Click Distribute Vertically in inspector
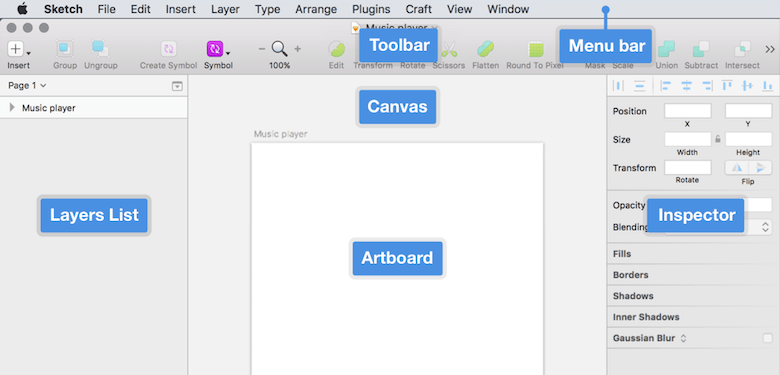Screen dimensions: 780x375 640,86
